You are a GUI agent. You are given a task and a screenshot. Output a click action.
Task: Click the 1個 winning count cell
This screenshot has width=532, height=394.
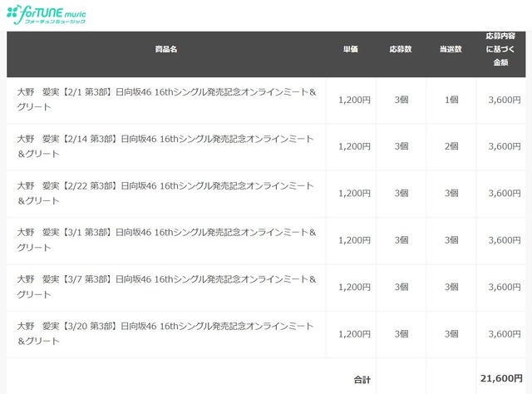451,100
